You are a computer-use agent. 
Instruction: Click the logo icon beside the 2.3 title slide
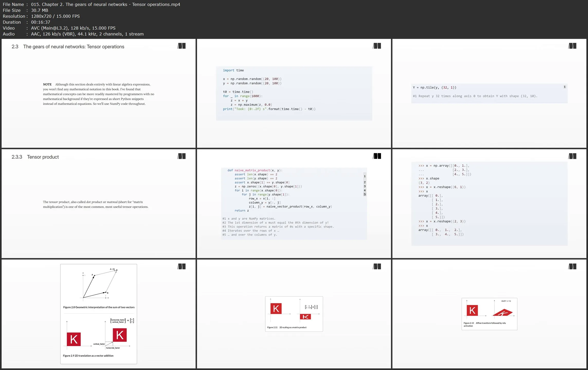[x=182, y=46]
